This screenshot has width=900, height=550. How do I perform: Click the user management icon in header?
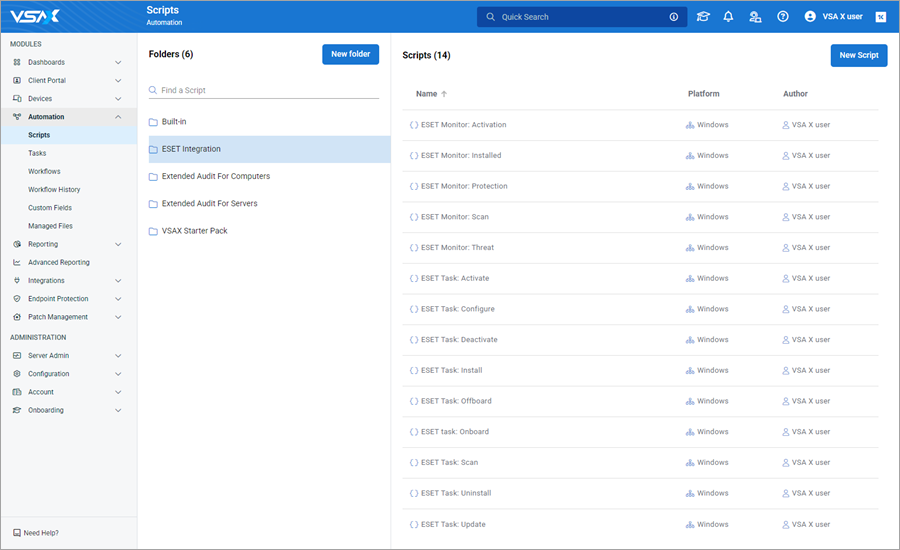click(x=755, y=17)
